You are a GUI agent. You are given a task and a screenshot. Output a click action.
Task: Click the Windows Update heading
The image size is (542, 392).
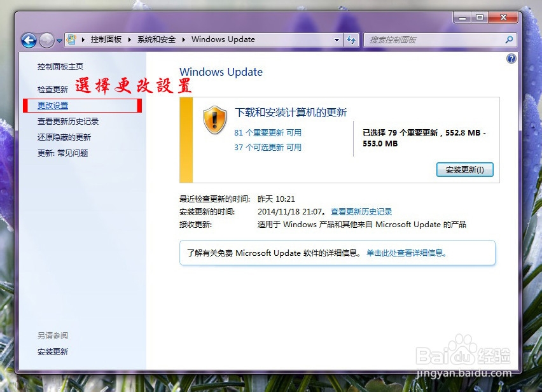point(221,72)
